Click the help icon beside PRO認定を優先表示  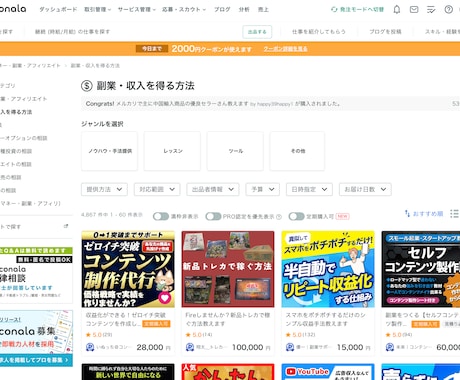279,217
